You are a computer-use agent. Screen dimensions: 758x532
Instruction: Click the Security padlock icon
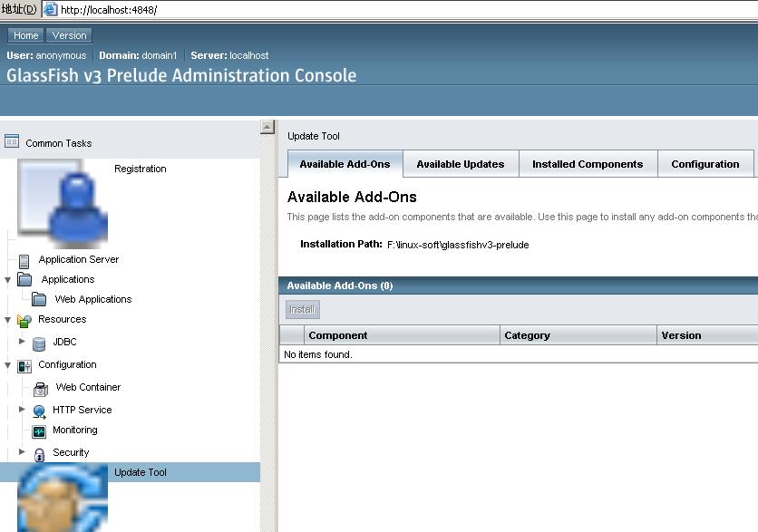coord(39,454)
